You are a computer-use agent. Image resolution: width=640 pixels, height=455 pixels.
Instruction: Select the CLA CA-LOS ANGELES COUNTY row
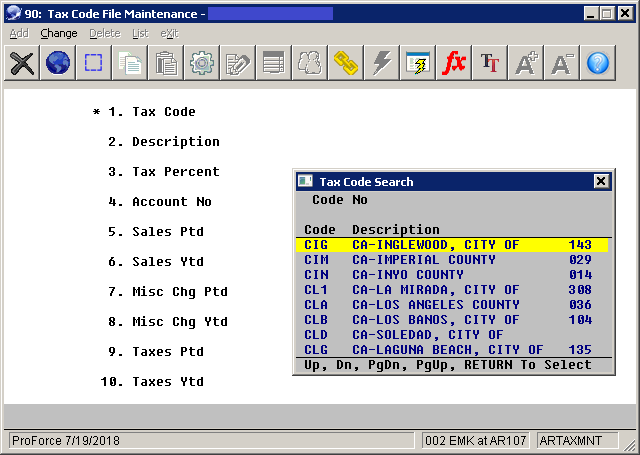pyautogui.click(x=452, y=305)
